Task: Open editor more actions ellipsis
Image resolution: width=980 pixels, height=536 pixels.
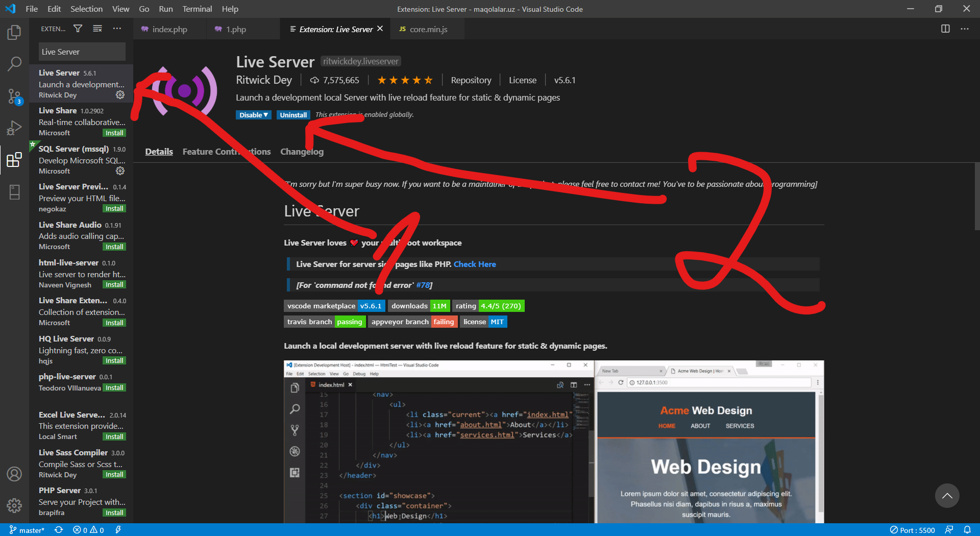Action: point(964,29)
